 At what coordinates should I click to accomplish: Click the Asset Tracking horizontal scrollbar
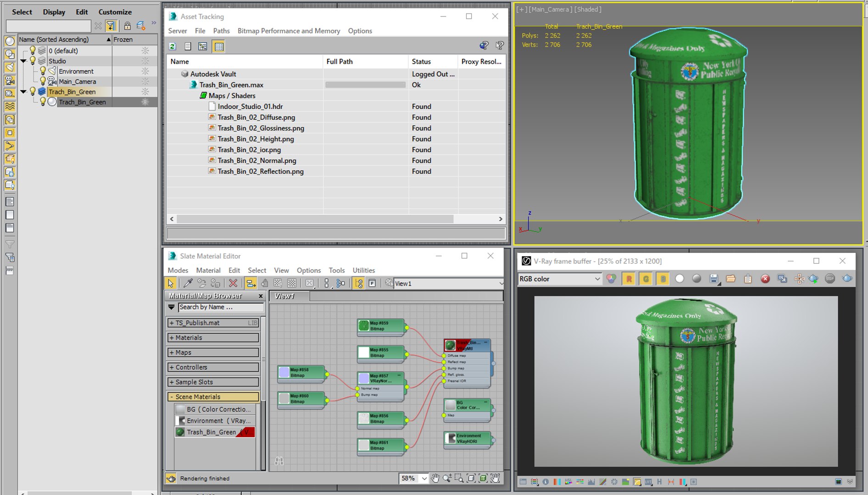(x=316, y=219)
